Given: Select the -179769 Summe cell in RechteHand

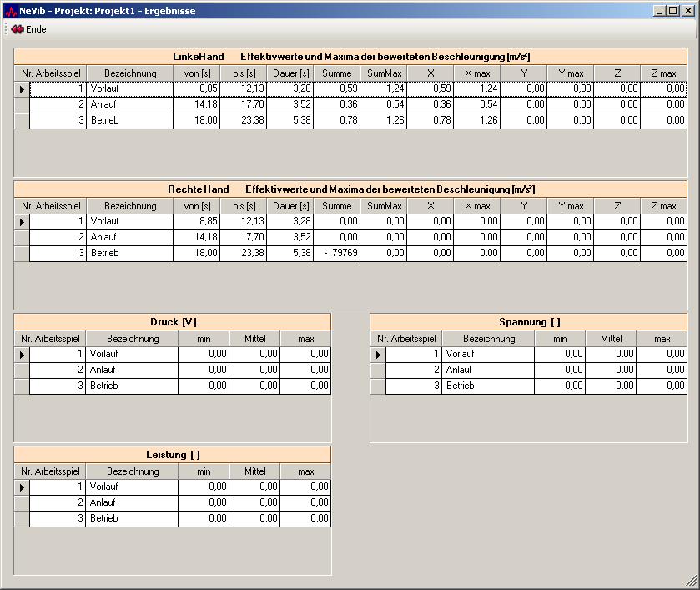Looking at the screenshot, I should coord(337,254).
